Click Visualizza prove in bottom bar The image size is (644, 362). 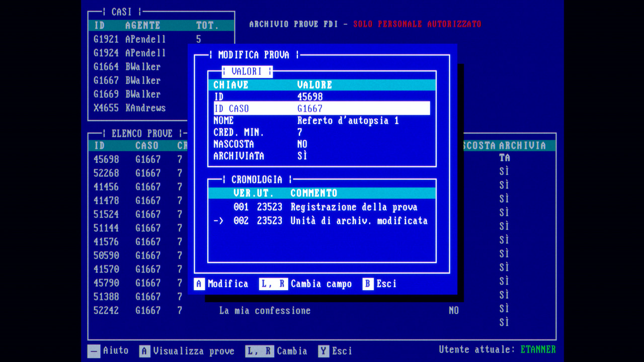pyautogui.click(x=194, y=351)
